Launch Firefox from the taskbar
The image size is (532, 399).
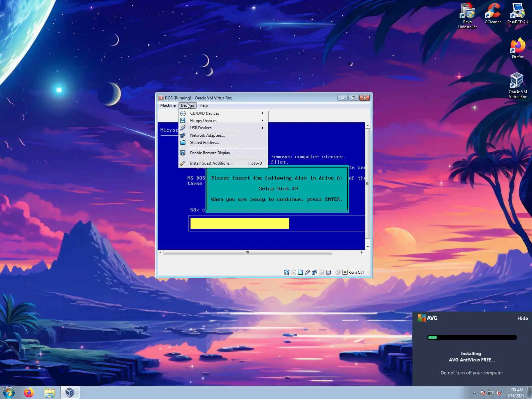(x=29, y=393)
